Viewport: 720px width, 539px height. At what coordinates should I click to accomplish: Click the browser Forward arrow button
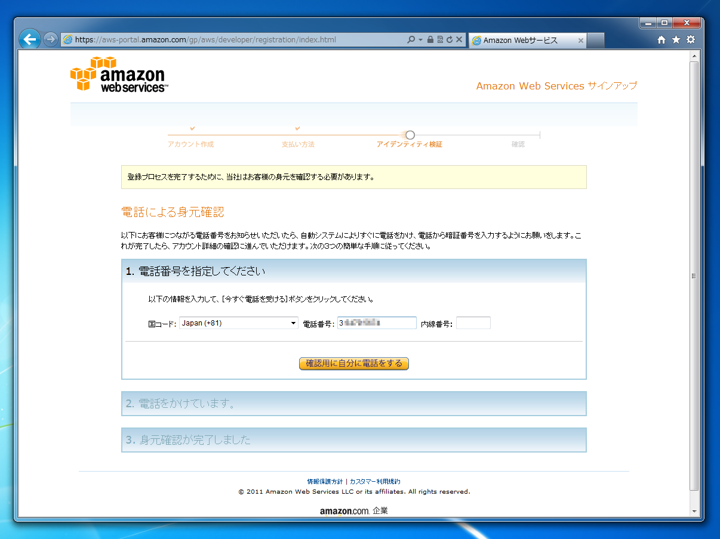tap(51, 39)
